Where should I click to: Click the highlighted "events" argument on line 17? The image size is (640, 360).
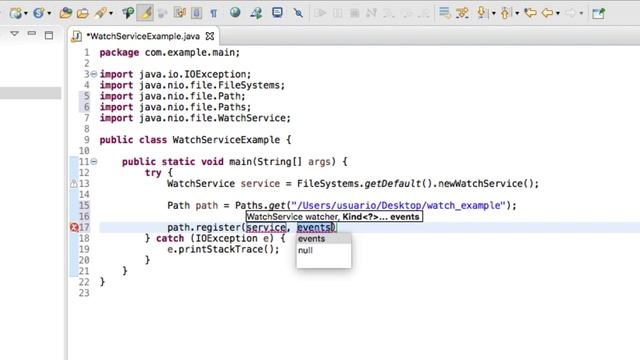314,227
